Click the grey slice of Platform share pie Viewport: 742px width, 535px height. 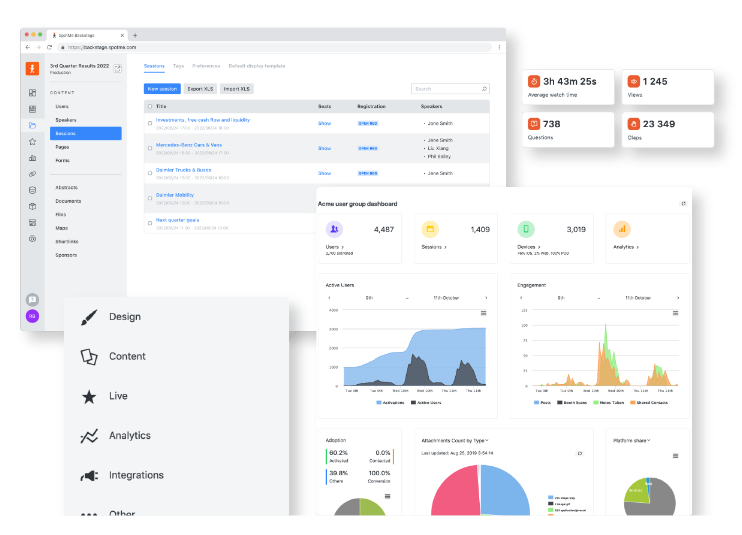660,501
